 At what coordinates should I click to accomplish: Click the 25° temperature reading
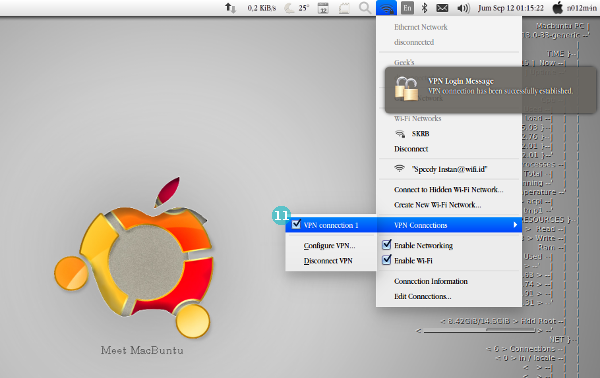pyautogui.click(x=303, y=8)
